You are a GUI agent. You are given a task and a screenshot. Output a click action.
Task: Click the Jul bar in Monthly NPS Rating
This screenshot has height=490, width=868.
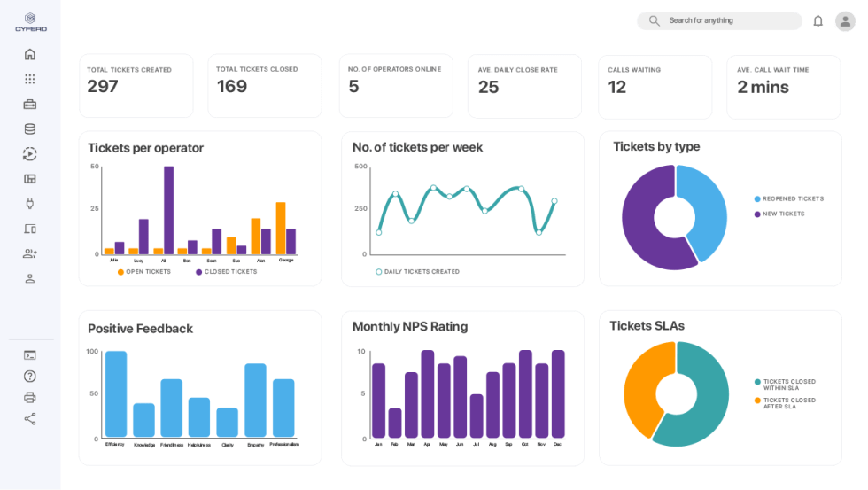(x=477, y=416)
